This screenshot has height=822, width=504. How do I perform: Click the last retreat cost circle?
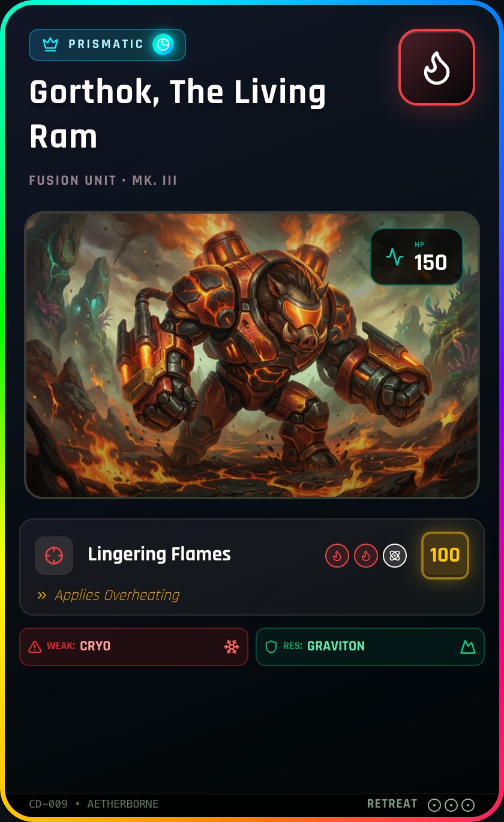pyautogui.click(x=468, y=805)
